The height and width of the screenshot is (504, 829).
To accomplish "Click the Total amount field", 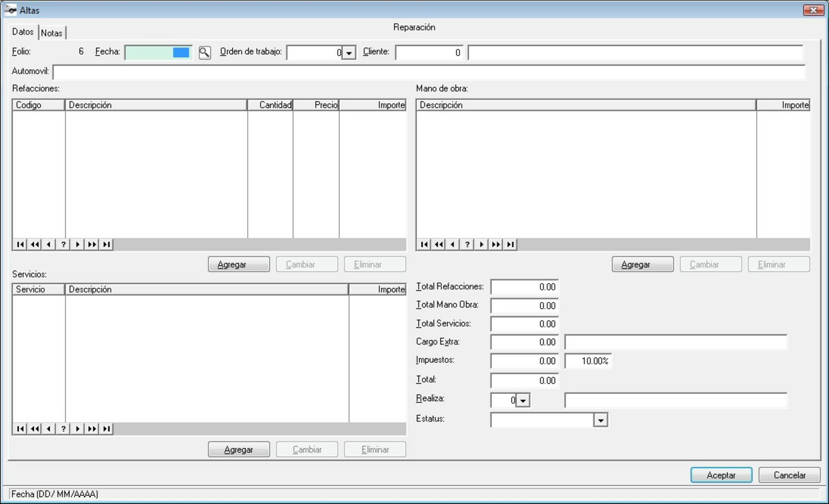I will (525, 381).
